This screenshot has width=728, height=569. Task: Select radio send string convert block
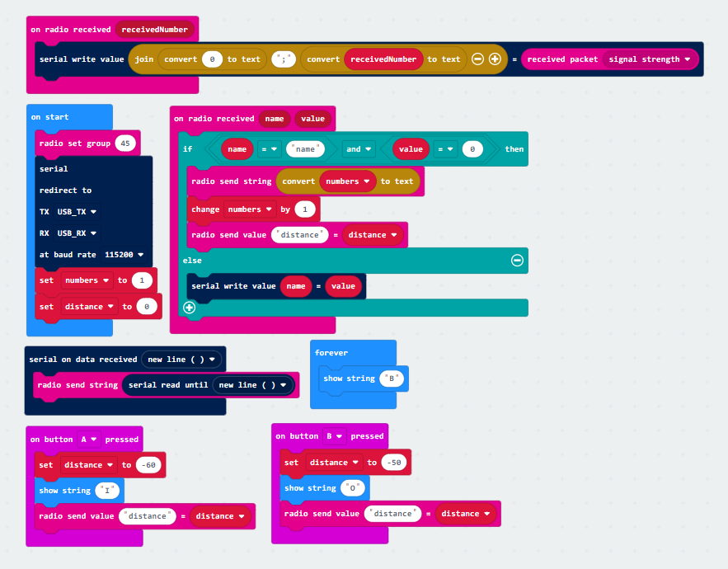click(231, 181)
